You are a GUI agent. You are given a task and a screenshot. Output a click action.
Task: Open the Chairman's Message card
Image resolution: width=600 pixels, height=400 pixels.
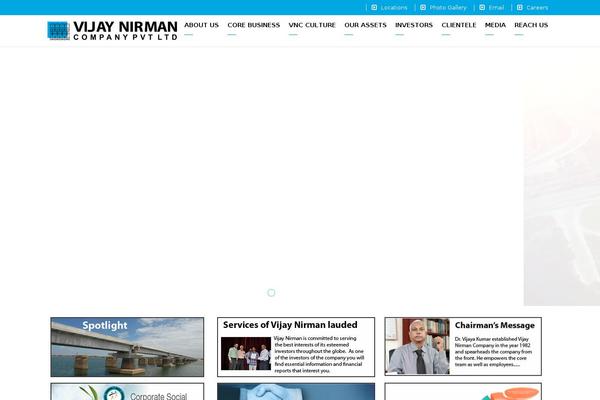[463, 346]
